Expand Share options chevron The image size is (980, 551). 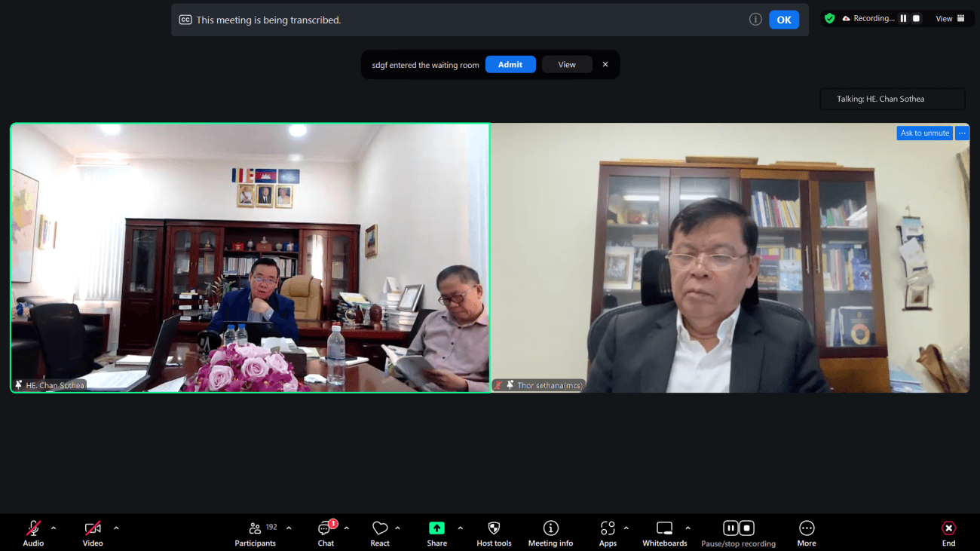[x=460, y=528]
